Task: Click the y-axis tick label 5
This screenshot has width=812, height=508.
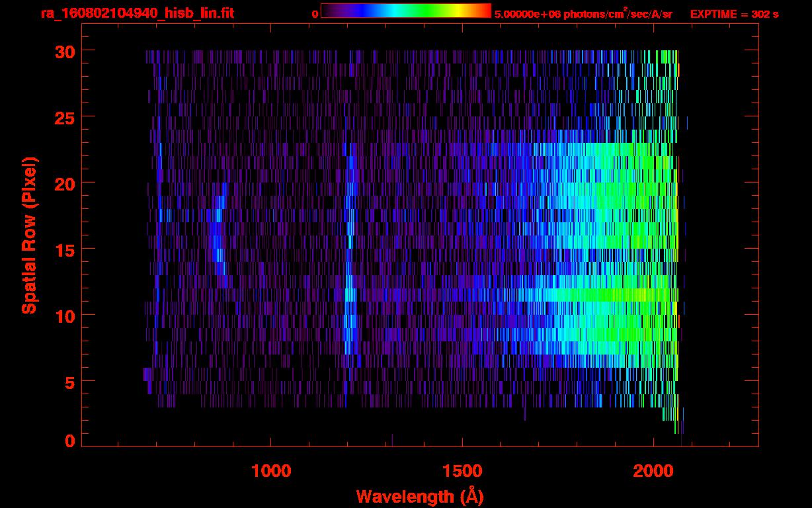Action: pyautogui.click(x=69, y=382)
